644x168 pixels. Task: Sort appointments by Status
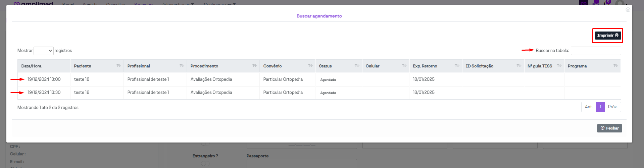tap(357, 66)
